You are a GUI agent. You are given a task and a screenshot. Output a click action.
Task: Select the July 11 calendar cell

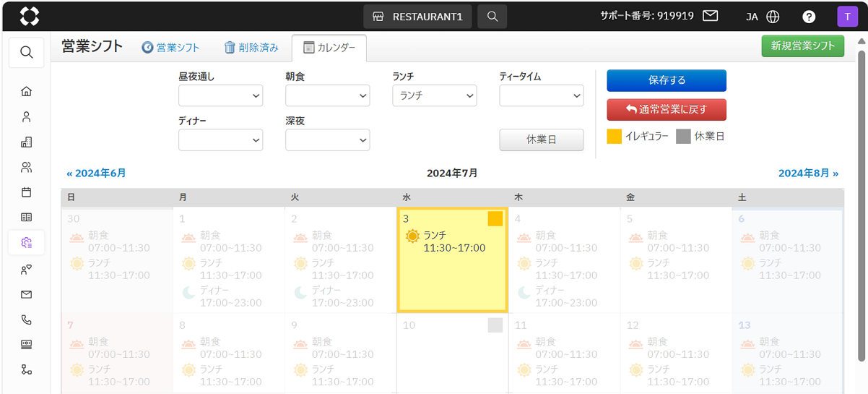(x=563, y=353)
